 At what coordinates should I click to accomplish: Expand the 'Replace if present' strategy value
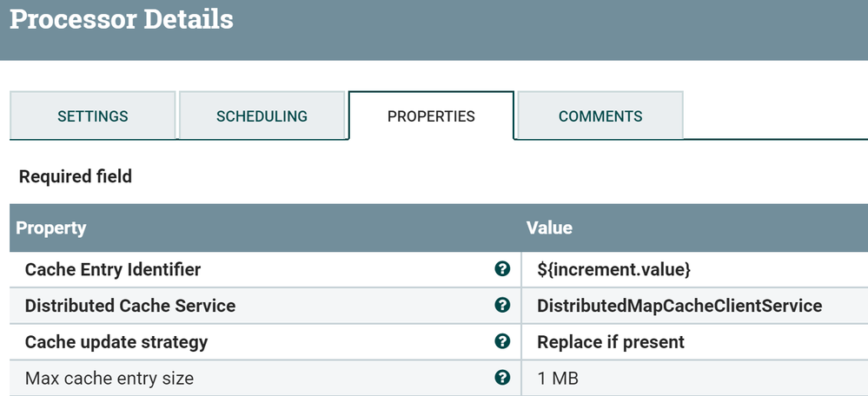point(611,342)
